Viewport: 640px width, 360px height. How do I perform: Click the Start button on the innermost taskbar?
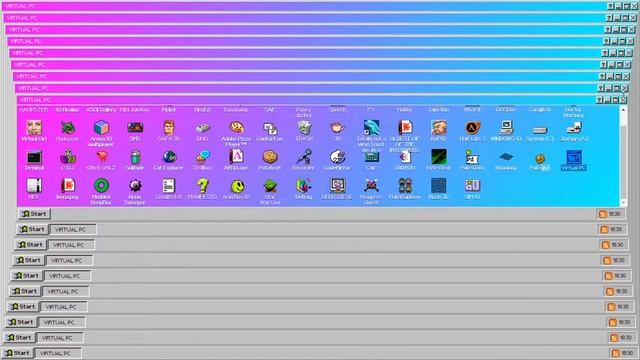point(34,214)
